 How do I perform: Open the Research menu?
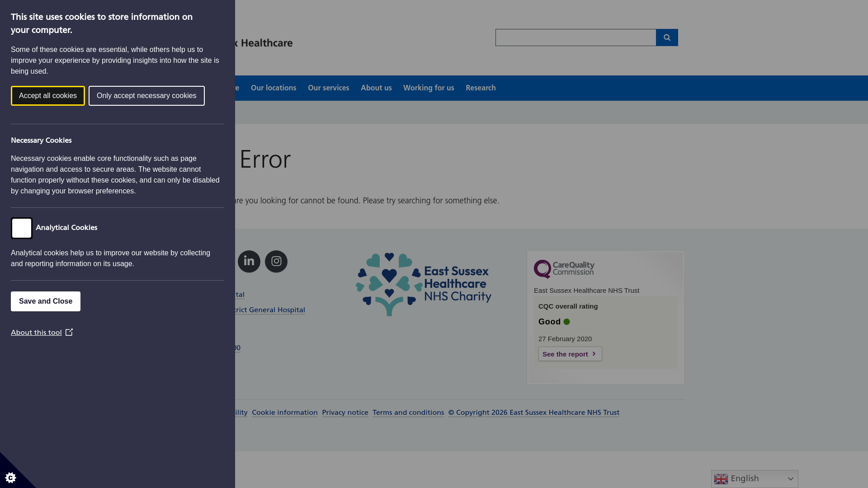point(481,88)
